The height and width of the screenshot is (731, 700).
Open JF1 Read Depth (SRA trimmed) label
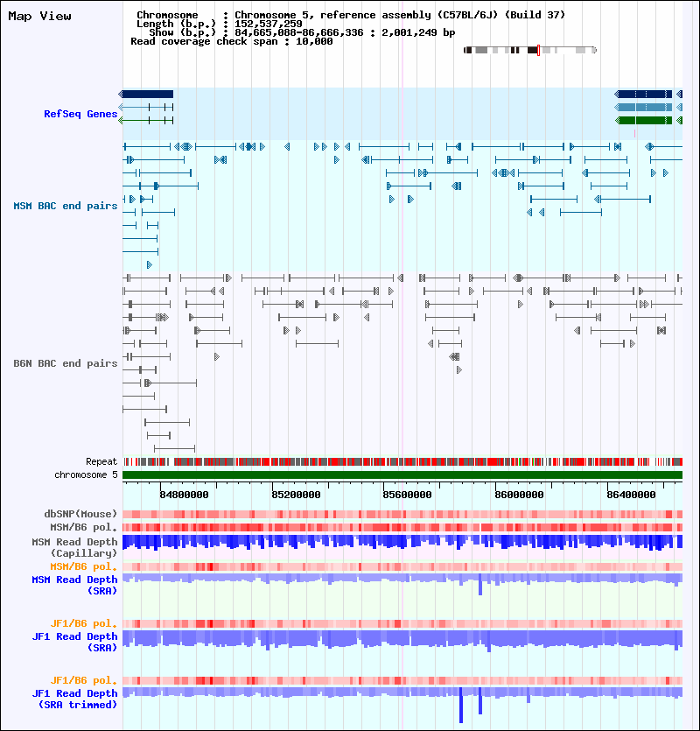click(74, 699)
